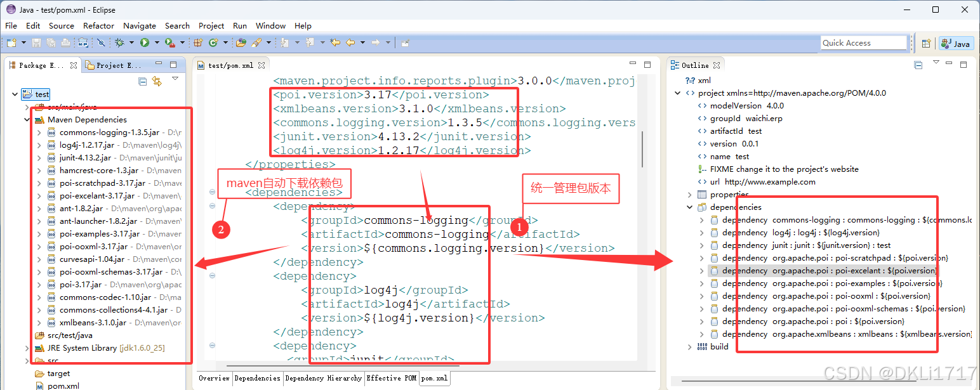This screenshot has height=390, width=980.
Task: Toggle Link with Editor in Package Explorer
Action: click(x=157, y=81)
